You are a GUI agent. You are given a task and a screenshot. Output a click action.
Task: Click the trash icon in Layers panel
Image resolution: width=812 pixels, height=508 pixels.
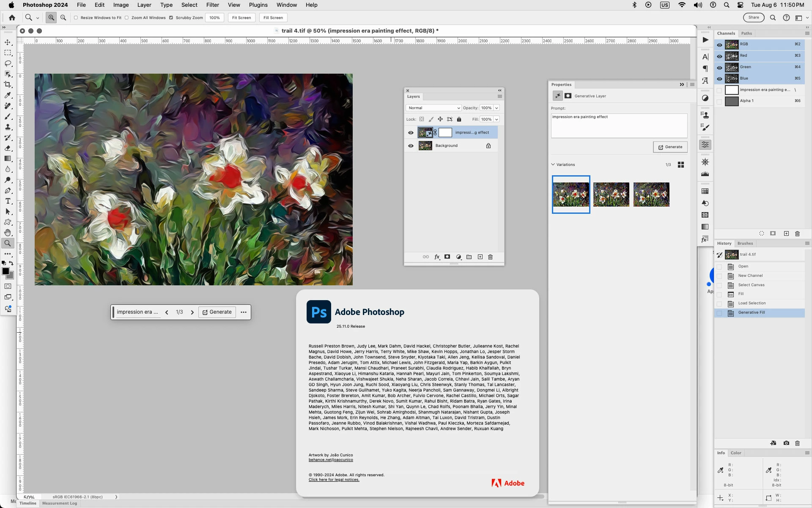pos(491,257)
